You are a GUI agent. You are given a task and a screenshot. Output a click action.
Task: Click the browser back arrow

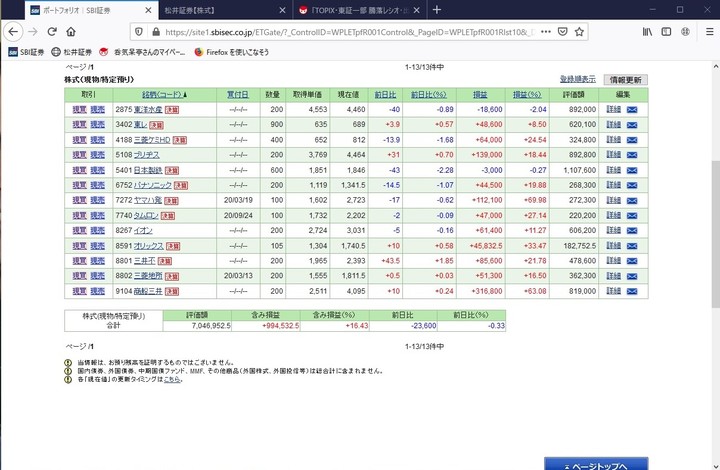pyautogui.click(x=14, y=32)
